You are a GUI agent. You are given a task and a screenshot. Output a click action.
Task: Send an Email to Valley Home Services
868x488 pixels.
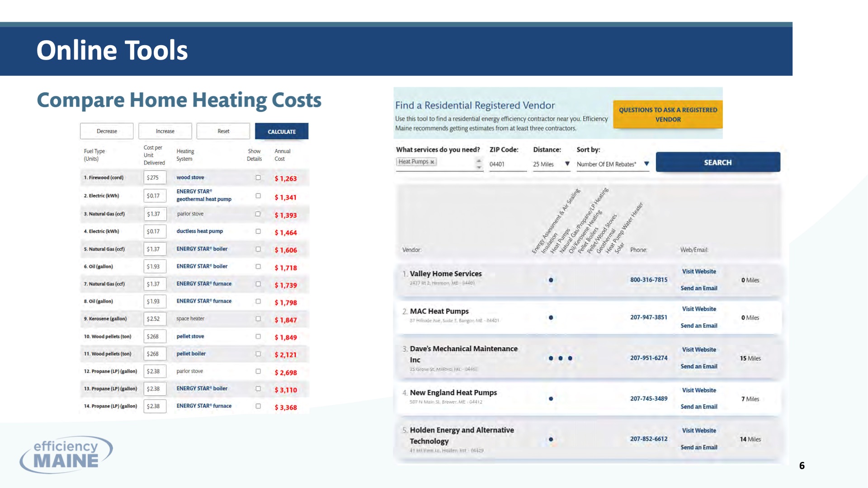pos(699,288)
